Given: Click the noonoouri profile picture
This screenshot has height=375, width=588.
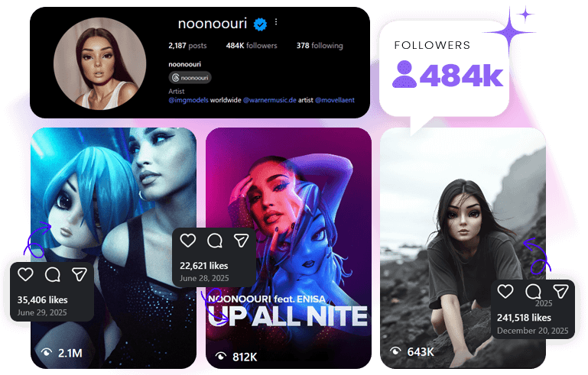Looking at the screenshot, I should point(99,63).
